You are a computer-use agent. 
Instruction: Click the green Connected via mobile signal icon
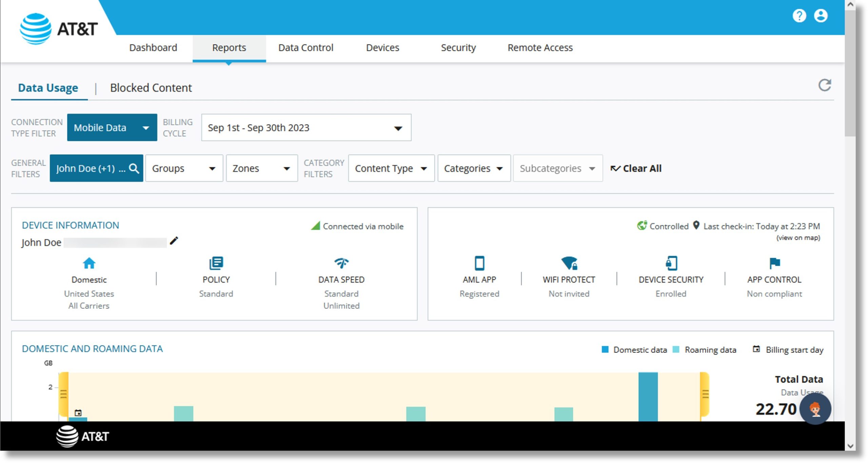[315, 225]
